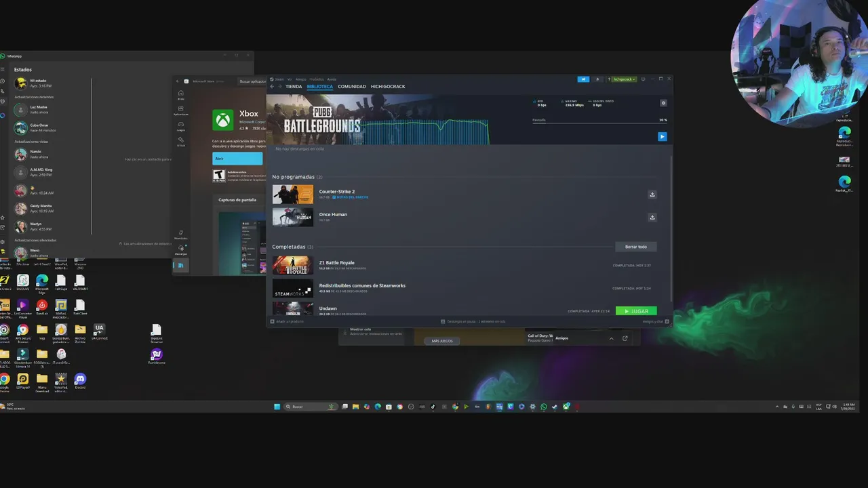Open the TIENDA tab in Steam
868x488 pixels.
pyautogui.click(x=294, y=87)
